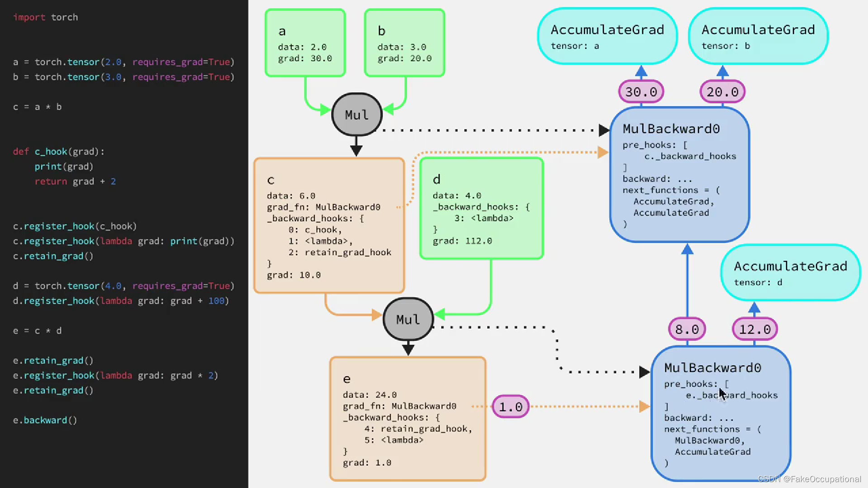Click the e.register_hook lambda grad * 2 line
868x488 pixels.
115,375
